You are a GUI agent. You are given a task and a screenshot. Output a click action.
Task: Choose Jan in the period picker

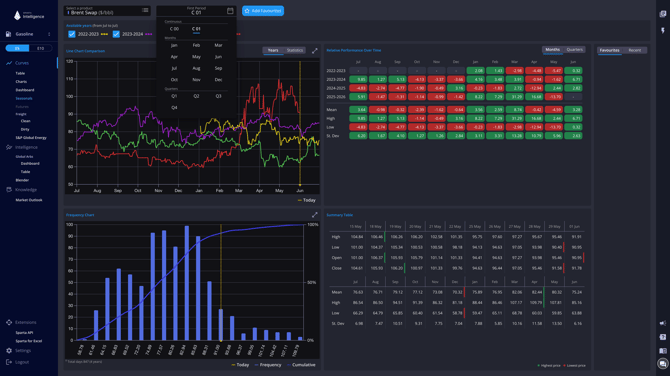(x=174, y=45)
